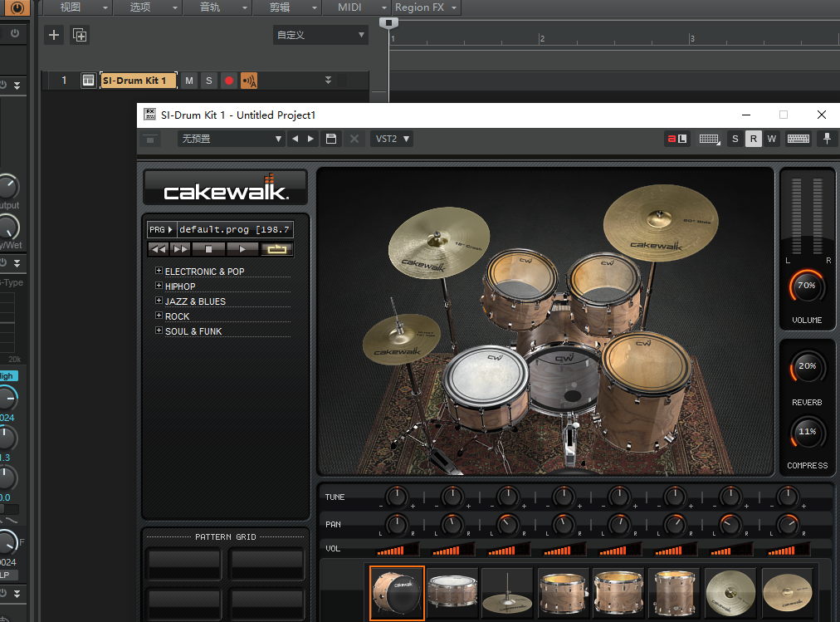Click the duplicate track icon

(80, 36)
